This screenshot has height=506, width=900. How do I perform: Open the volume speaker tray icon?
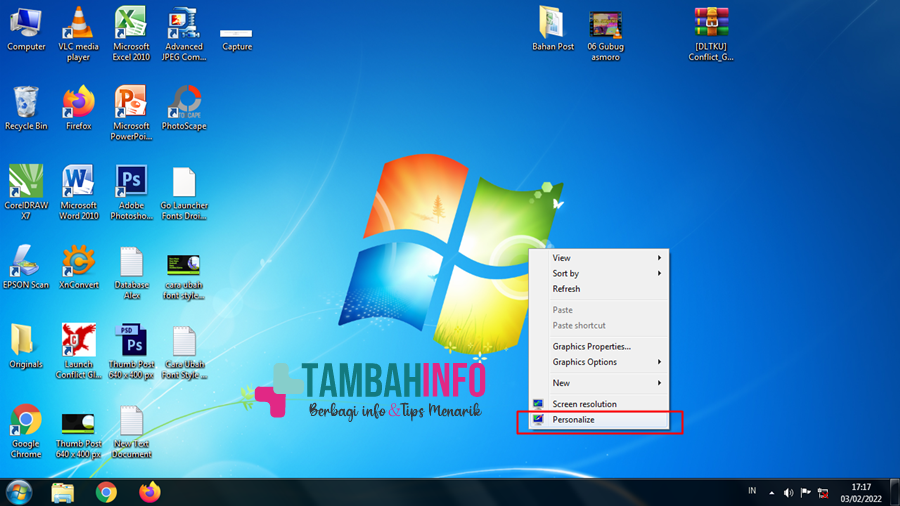[x=789, y=493]
